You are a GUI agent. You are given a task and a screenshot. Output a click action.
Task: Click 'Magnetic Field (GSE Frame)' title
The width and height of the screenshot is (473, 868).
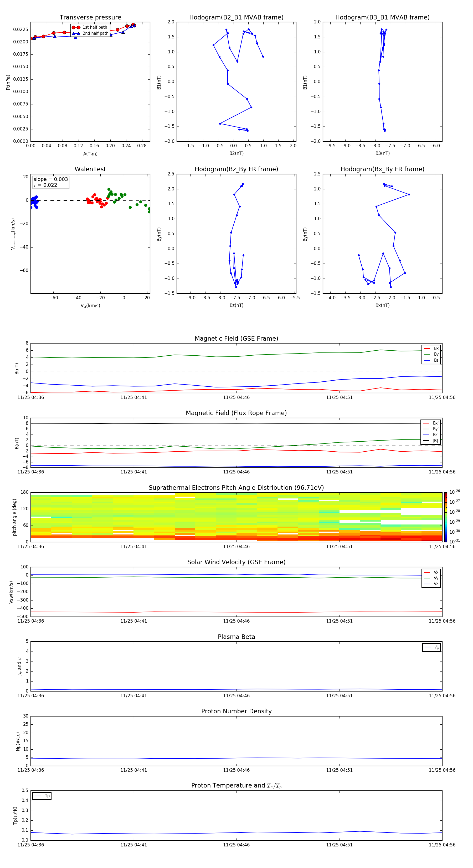tap(236, 339)
